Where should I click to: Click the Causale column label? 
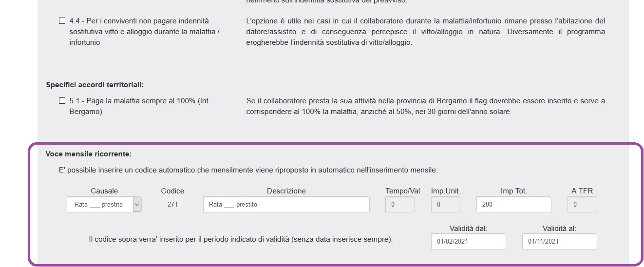point(104,191)
